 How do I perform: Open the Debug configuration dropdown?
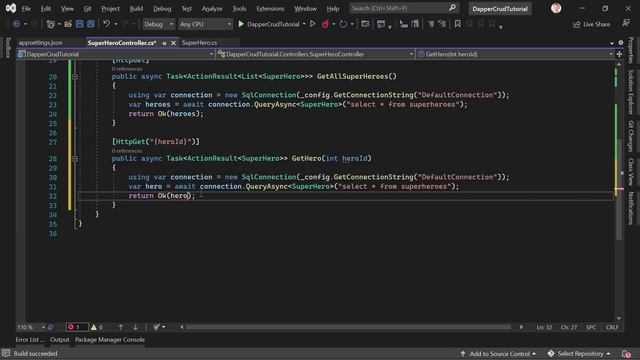click(158, 24)
